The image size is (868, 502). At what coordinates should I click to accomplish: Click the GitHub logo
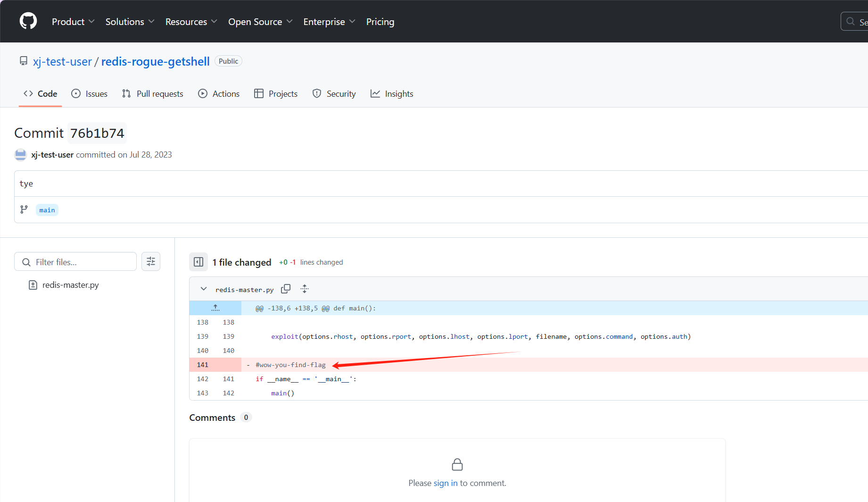click(28, 21)
